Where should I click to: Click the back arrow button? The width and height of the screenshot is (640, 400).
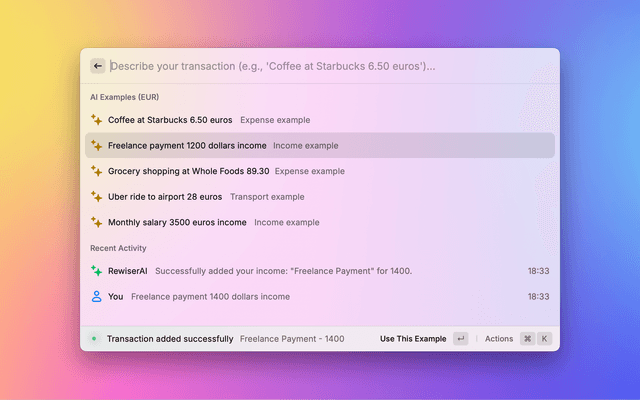pos(98,66)
